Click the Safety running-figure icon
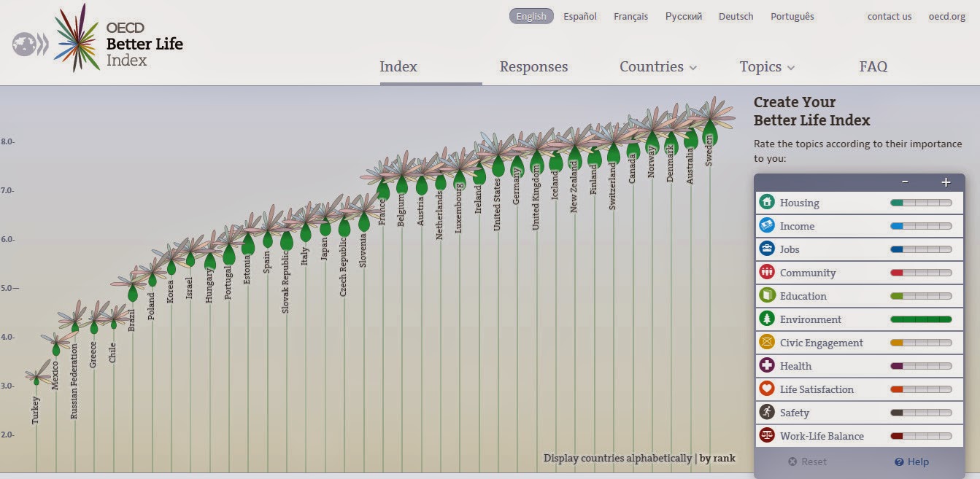 (766, 412)
